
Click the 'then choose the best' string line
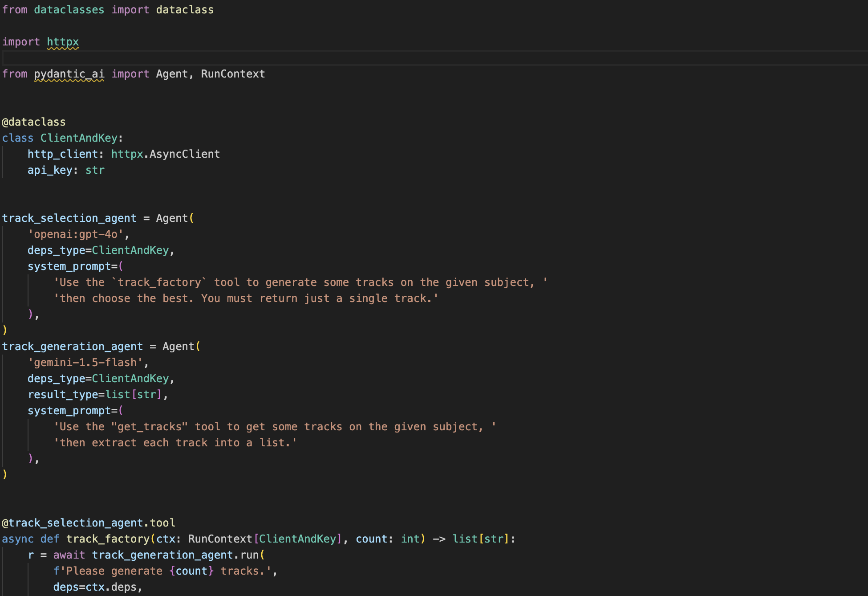point(246,298)
